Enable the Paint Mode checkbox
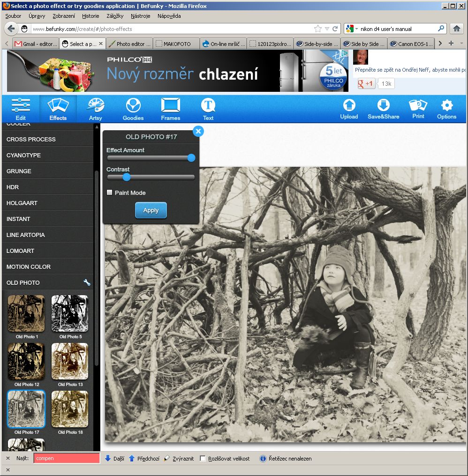Image resolution: width=468 pixels, height=476 pixels. click(110, 193)
